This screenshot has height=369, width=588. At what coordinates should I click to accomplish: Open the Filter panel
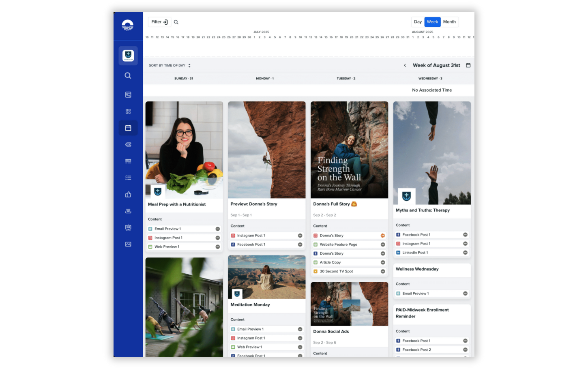coord(159,22)
